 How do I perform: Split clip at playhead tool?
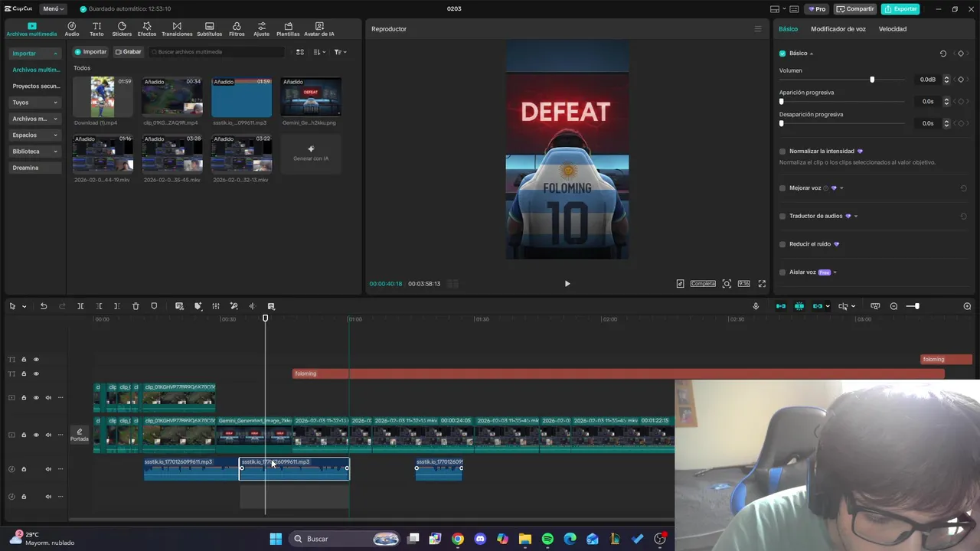(x=80, y=306)
